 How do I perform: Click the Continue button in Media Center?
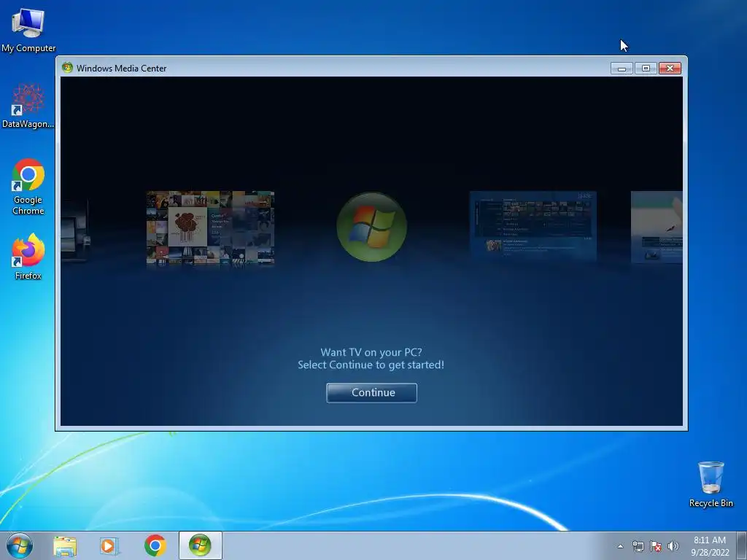coord(371,393)
